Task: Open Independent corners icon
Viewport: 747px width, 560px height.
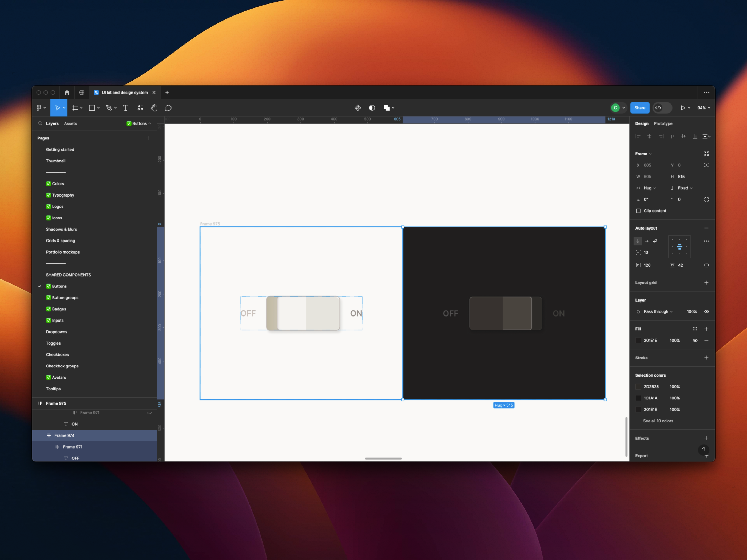Action: tap(706, 199)
